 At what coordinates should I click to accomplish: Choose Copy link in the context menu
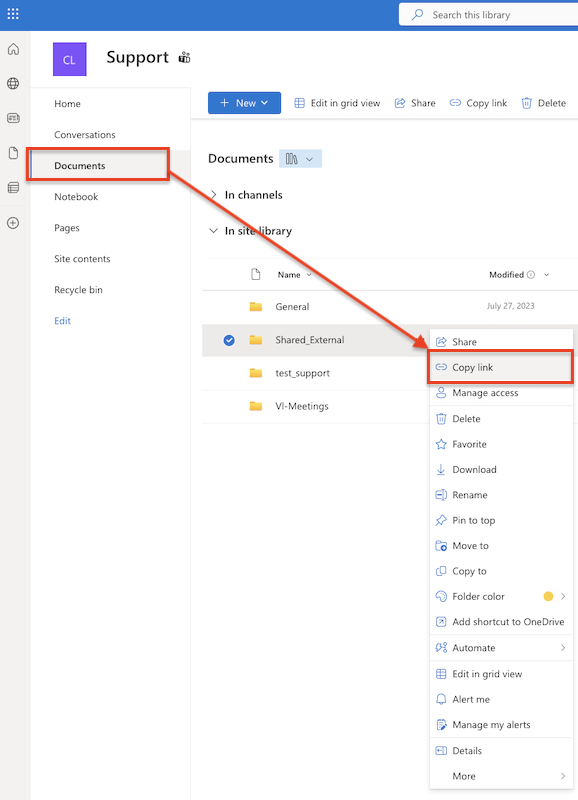point(501,367)
